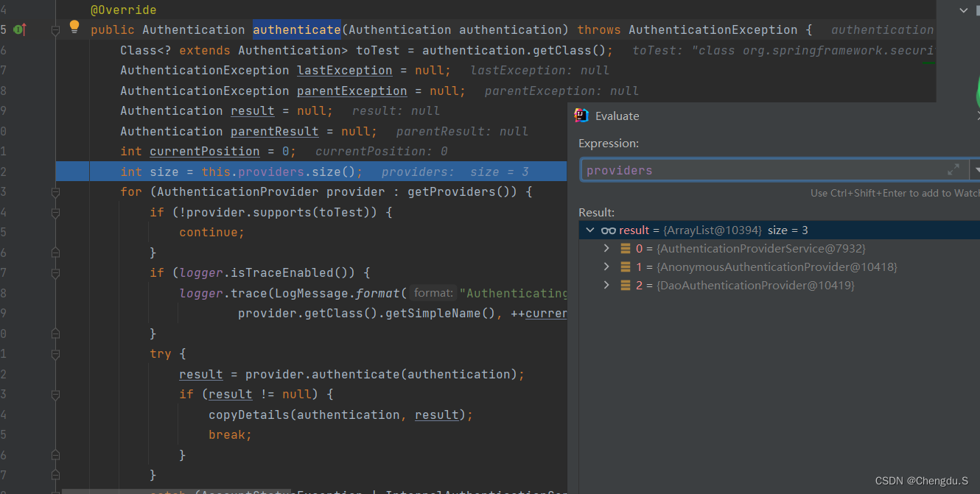This screenshot has height=494, width=980.
Task: Click the Expression: label
Action: 609,143
